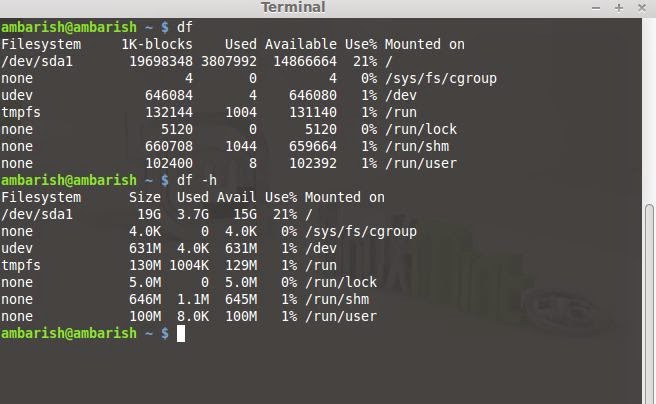Click the 'Size' column header
The image size is (656, 404).
tap(145, 197)
